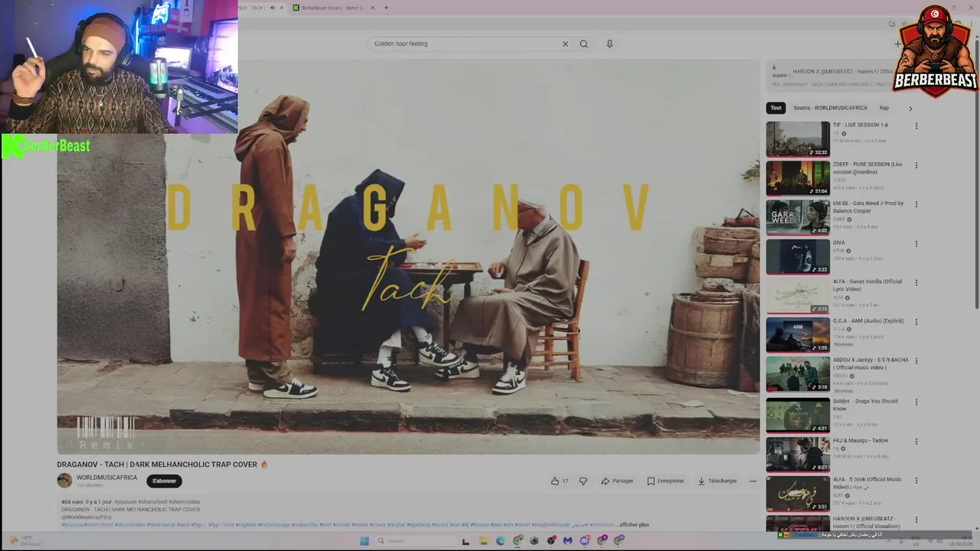Open Windows Start menu
This screenshot has width=980, height=551.
tap(364, 540)
